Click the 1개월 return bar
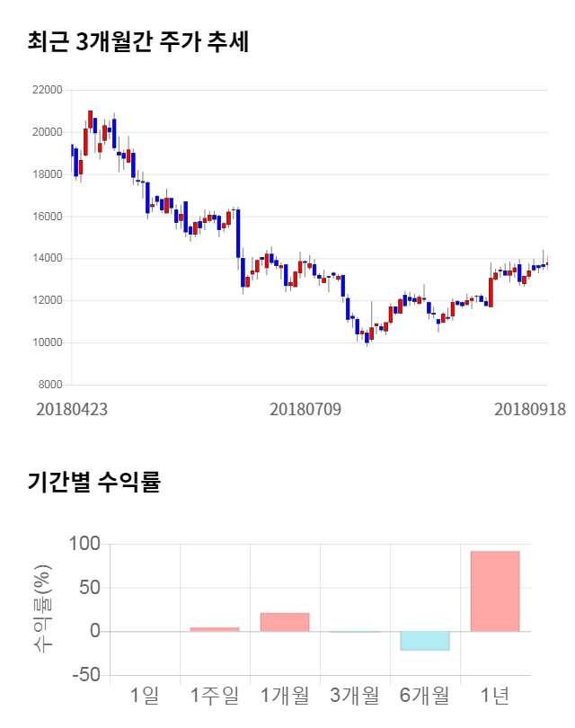 [x=284, y=622]
